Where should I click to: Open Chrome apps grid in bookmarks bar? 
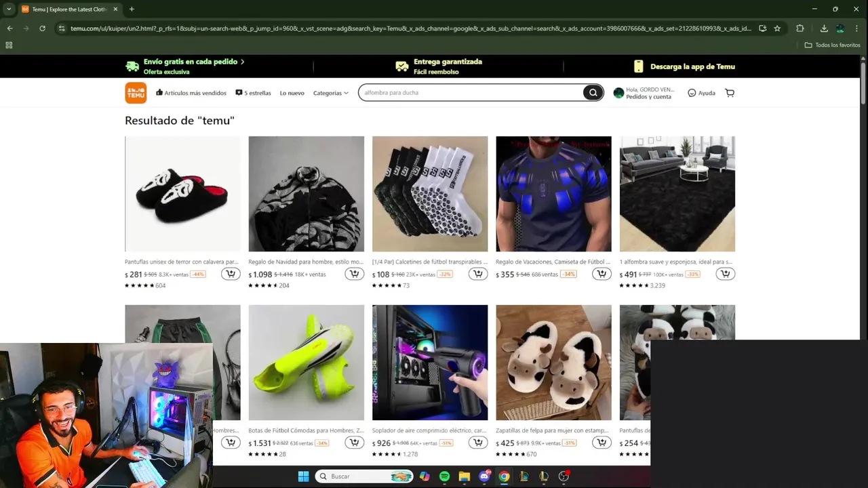click(9, 45)
